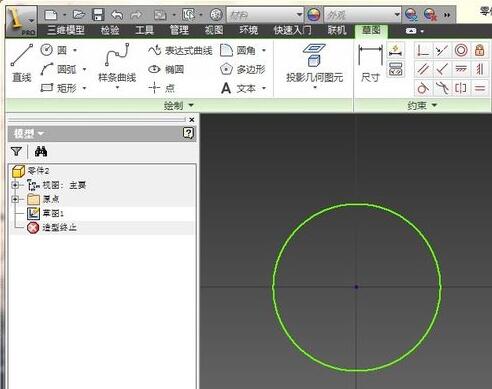
Task: Click the show constraints icon below auto dimension
Action: point(396,69)
